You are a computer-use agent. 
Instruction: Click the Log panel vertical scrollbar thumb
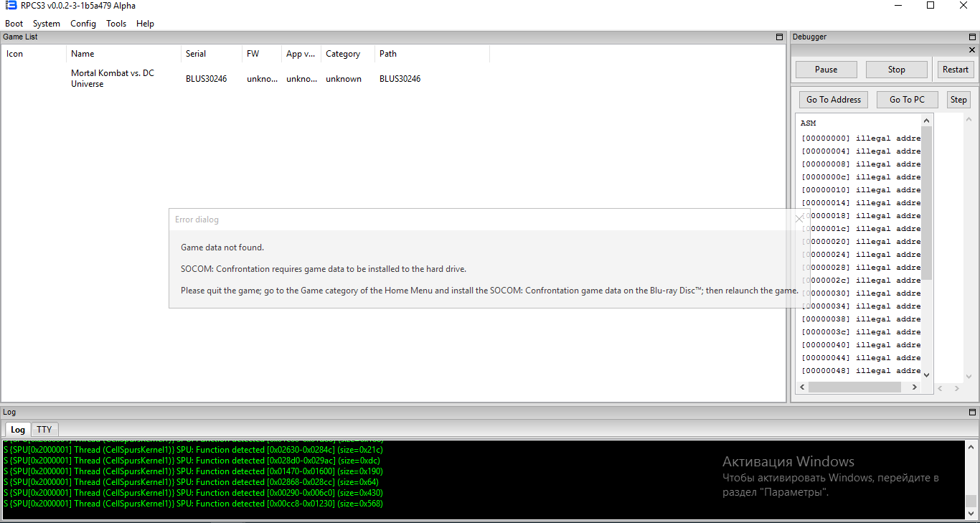tap(971, 501)
